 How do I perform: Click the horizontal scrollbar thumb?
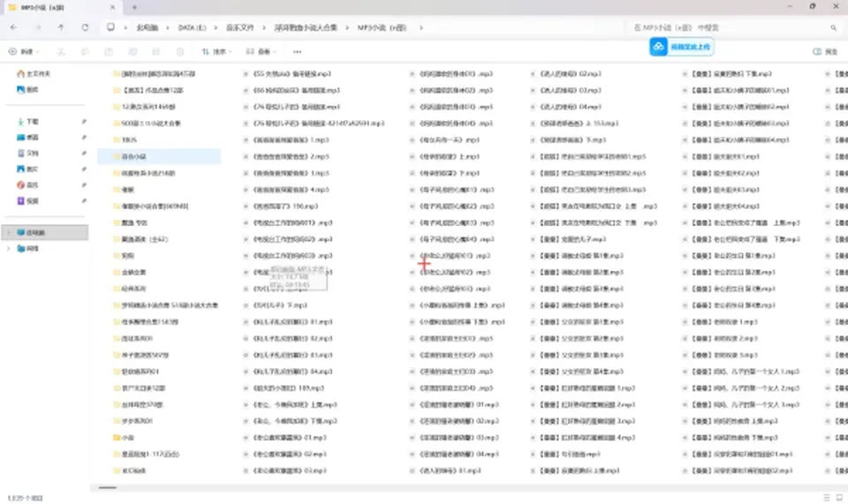(x=108, y=487)
